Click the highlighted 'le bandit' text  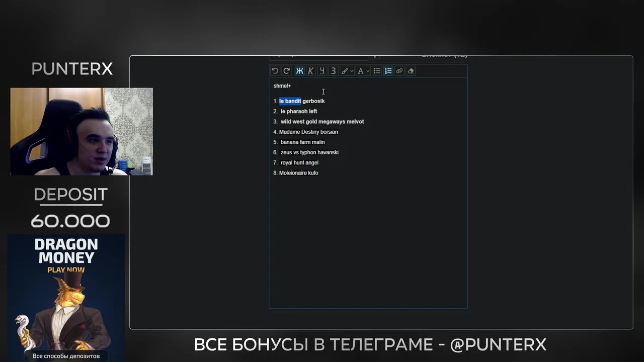point(290,101)
